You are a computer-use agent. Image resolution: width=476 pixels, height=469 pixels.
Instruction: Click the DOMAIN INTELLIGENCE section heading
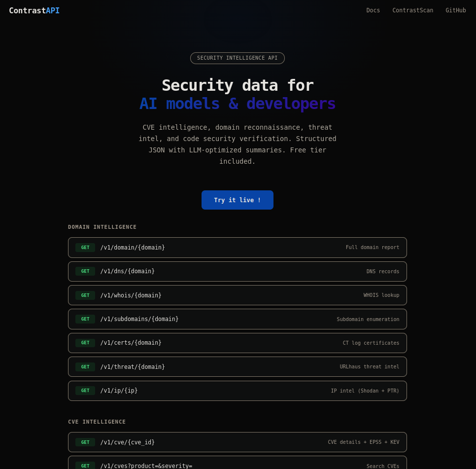click(102, 227)
